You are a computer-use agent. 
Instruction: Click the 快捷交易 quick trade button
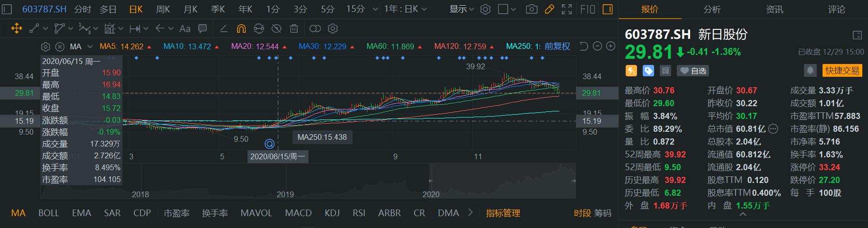842,71
